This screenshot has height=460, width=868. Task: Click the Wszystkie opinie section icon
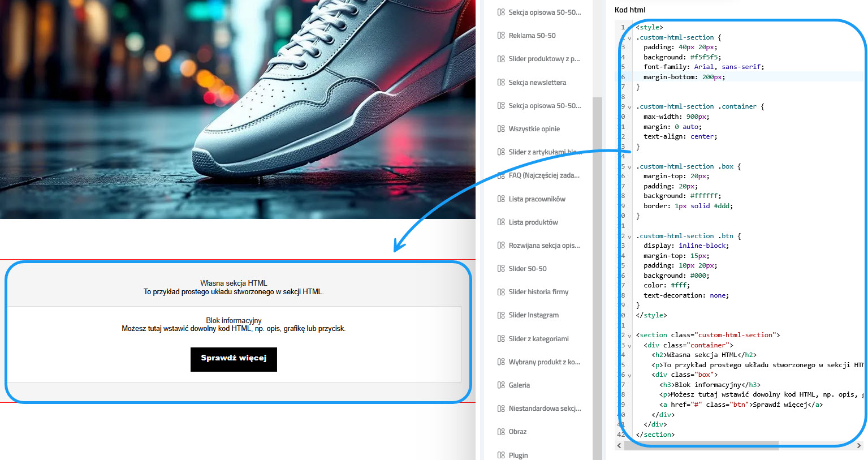tap(500, 128)
